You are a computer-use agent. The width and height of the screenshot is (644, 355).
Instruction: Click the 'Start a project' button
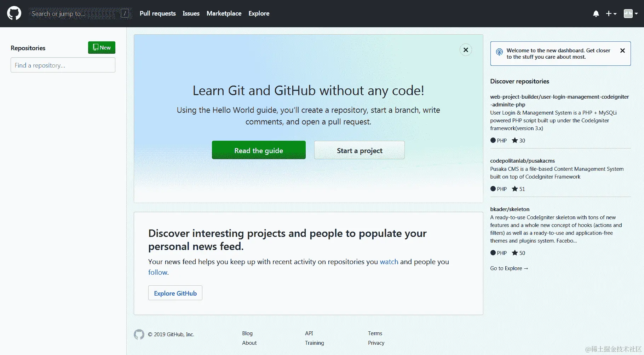pos(360,150)
